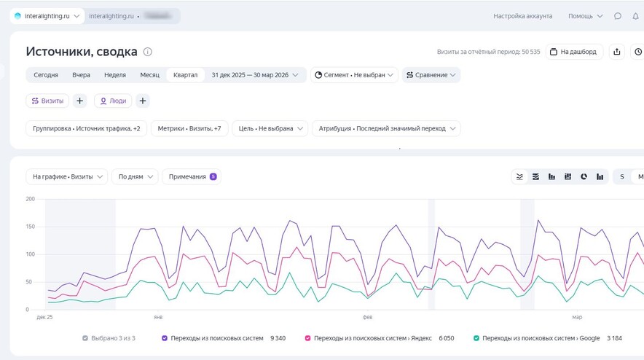Click the shaded December note region
Image resolution: width=644 pixels, height=360 pixels.
[x=80, y=254]
